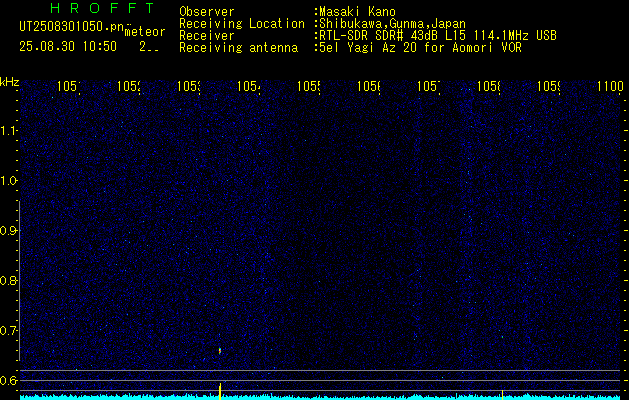Click the 1056 time axis label

pyautogui.click(x=369, y=86)
